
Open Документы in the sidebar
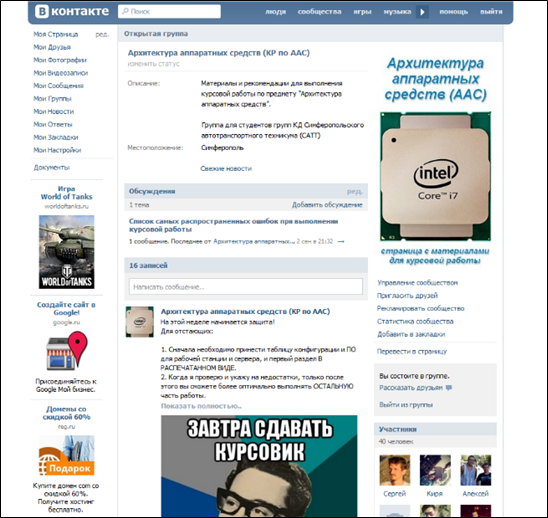52,168
